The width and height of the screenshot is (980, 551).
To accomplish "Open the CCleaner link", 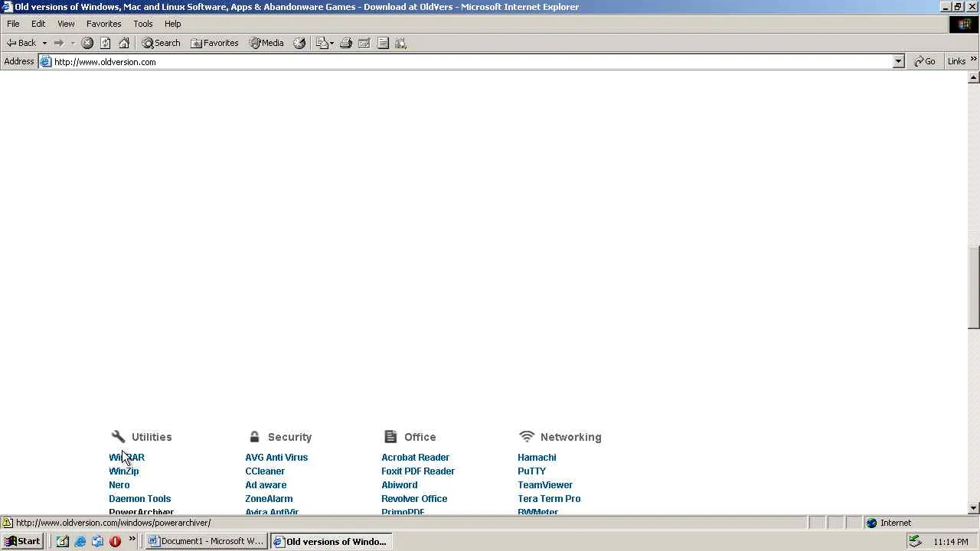I will [x=265, y=471].
